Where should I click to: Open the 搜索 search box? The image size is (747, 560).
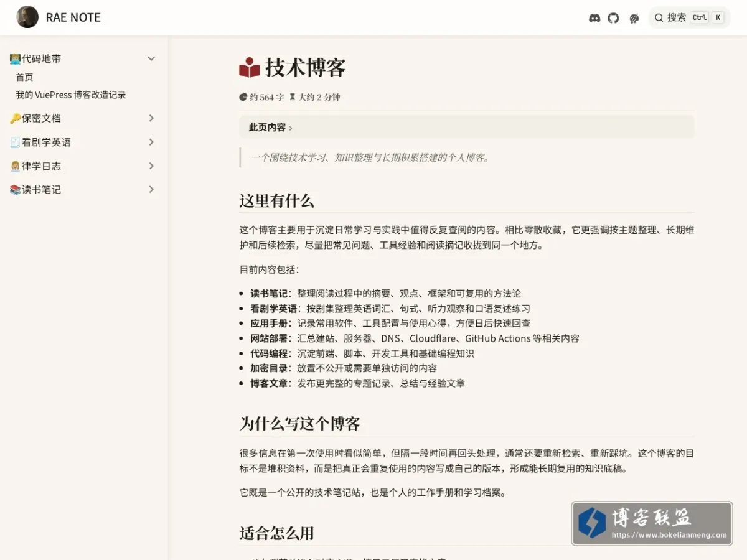tap(689, 17)
